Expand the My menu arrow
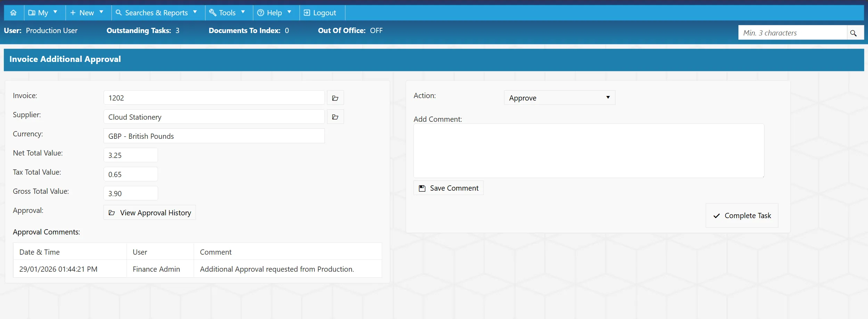The width and height of the screenshot is (868, 319). tap(55, 12)
